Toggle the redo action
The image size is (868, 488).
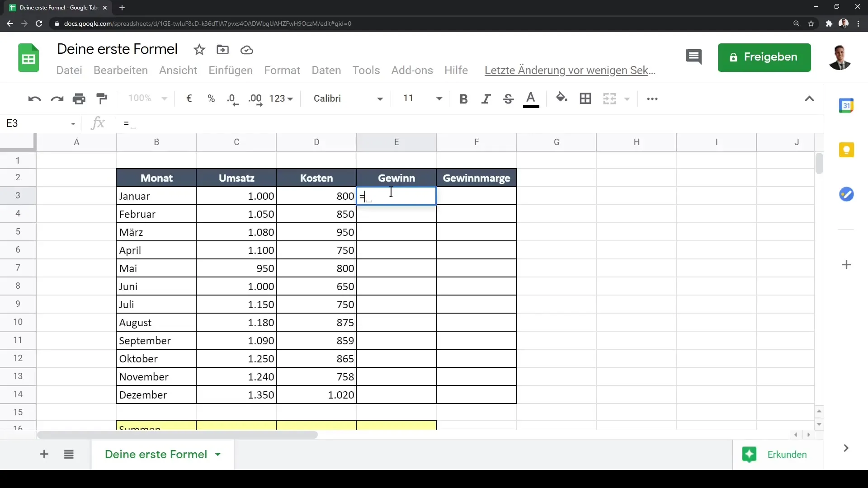[57, 99]
